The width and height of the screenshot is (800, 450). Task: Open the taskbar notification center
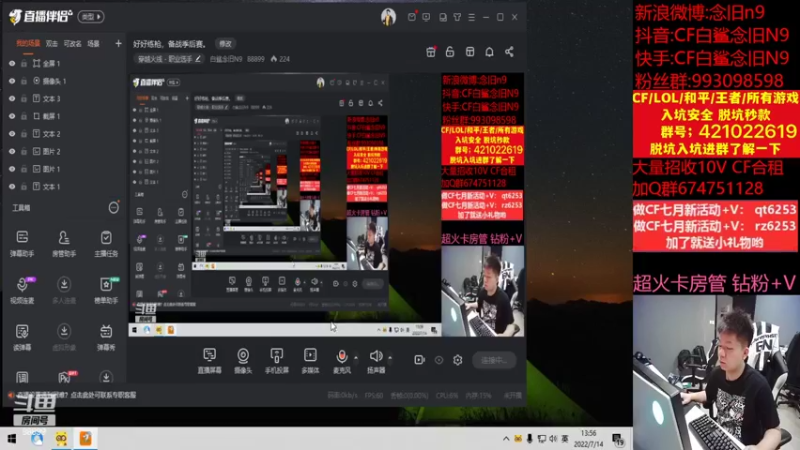(x=618, y=439)
